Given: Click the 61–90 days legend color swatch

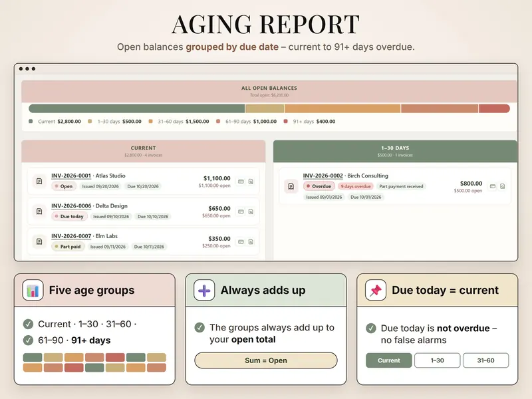Looking at the screenshot, I should pyautogui.click(x=218, y=121).
